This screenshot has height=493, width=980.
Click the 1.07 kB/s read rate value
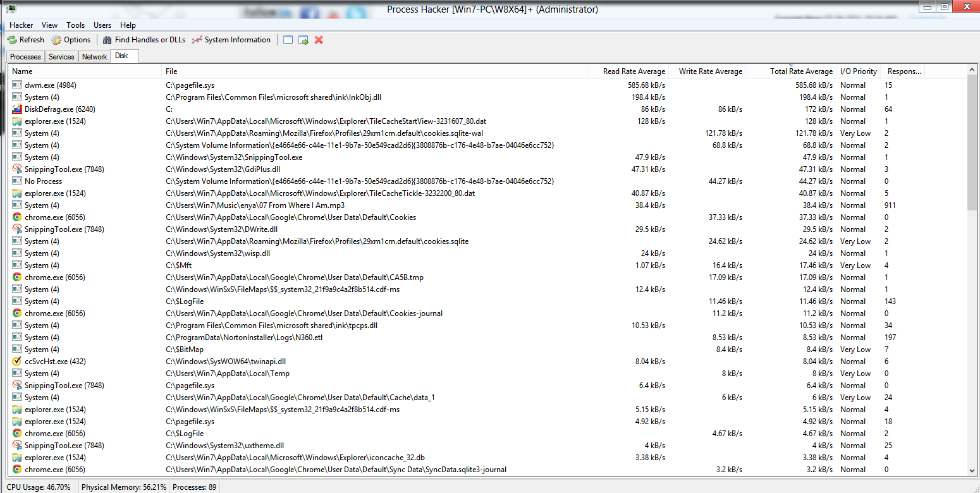click(650, 265)
